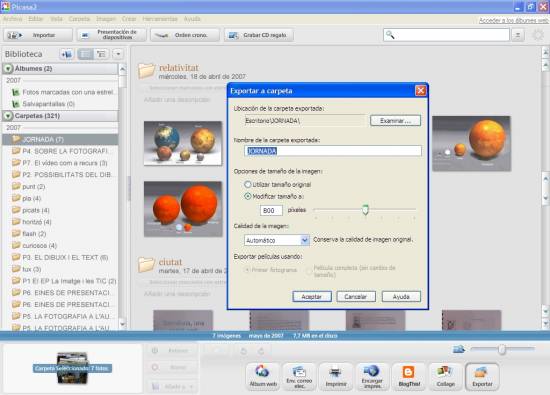Switch to flat folder list view icon

[85, 54]
